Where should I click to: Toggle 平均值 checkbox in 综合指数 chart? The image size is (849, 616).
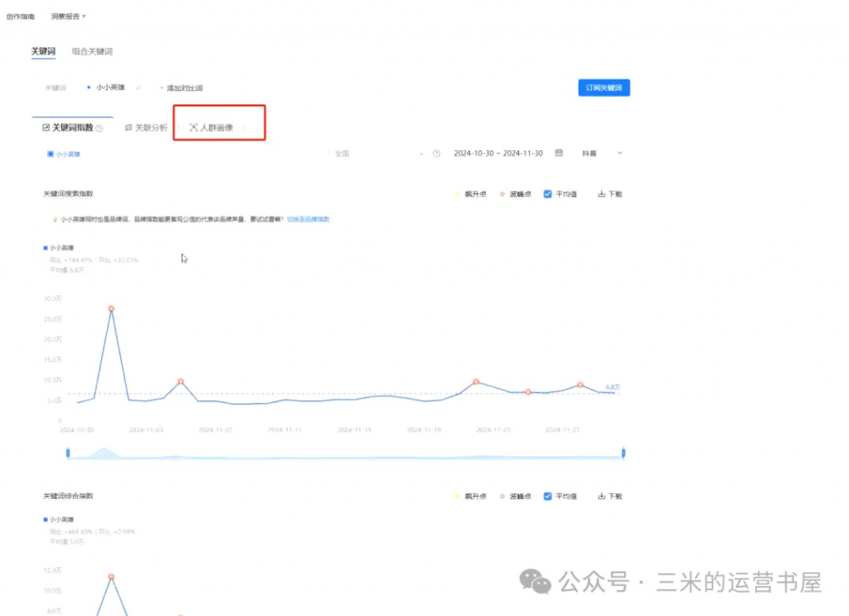click(547, 496)
